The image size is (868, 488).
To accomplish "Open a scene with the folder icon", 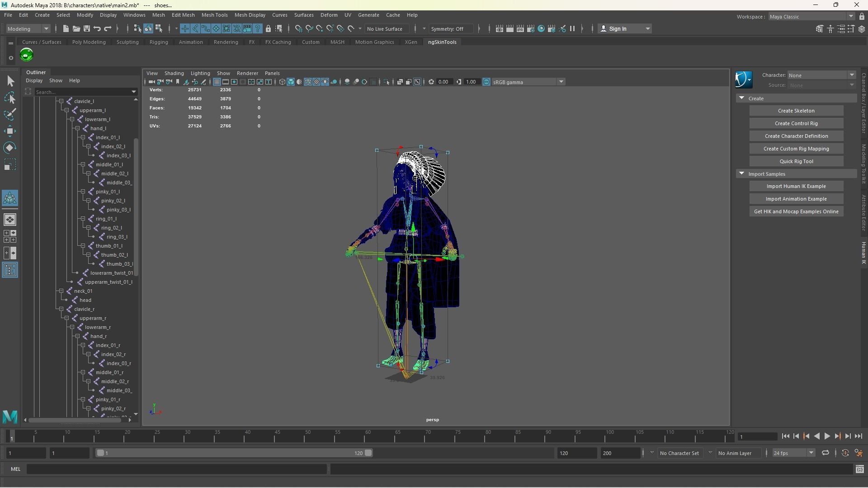I will point(76,28).
